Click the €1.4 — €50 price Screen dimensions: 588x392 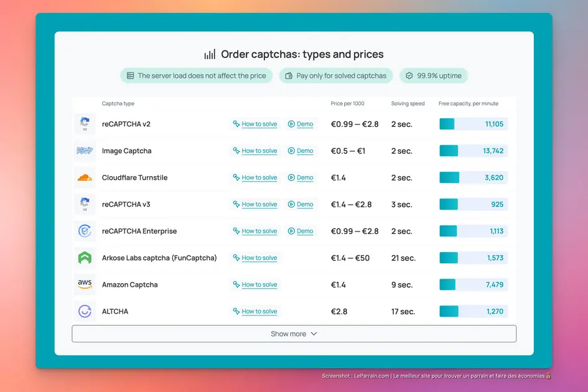(350, 258)
